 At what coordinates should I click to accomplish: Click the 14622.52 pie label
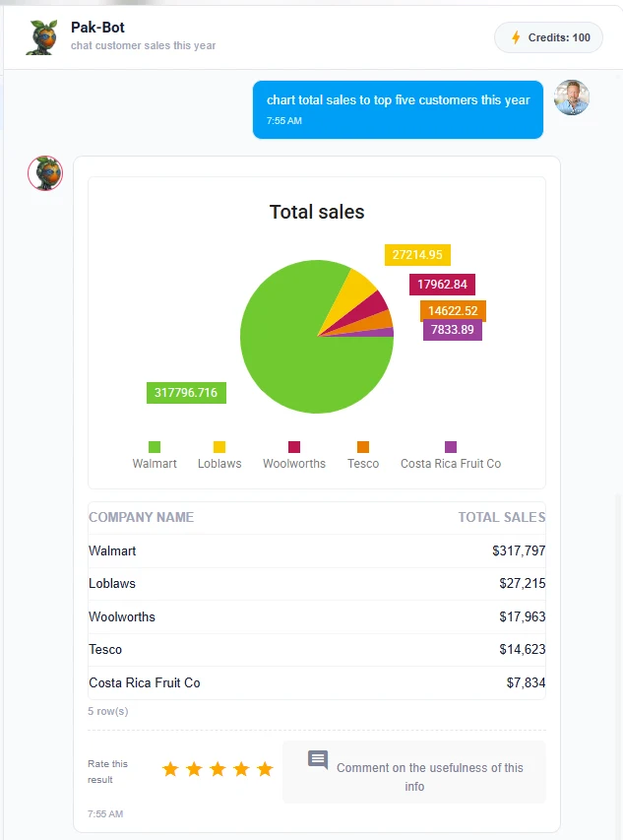point(453,309)
